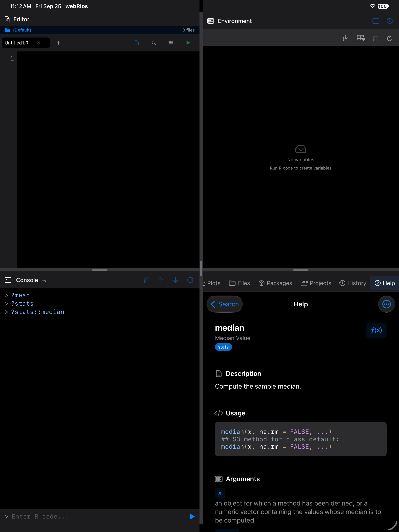
Task: Click the Editor panel header icon
Action: (7, 19)
